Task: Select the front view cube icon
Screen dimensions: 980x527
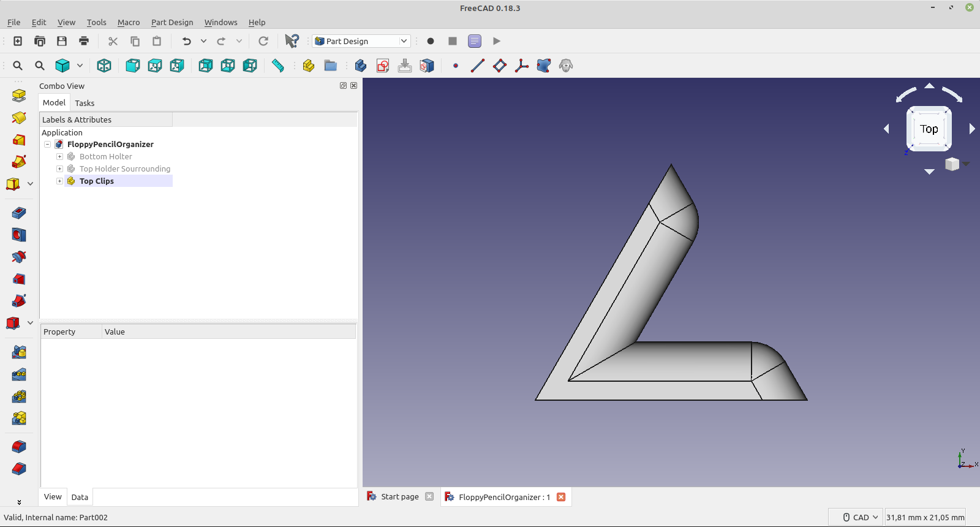Action: click(x=133, y=66)
